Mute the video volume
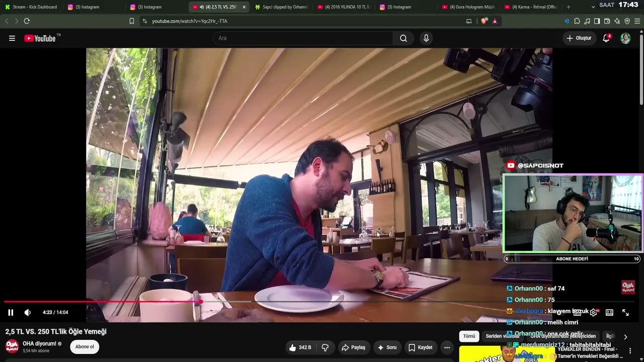 (28, 312)
